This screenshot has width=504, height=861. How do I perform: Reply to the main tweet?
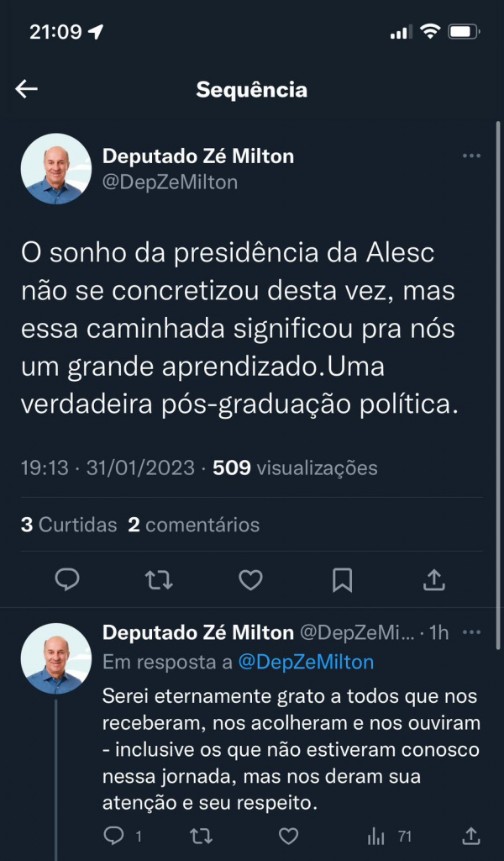67,579
